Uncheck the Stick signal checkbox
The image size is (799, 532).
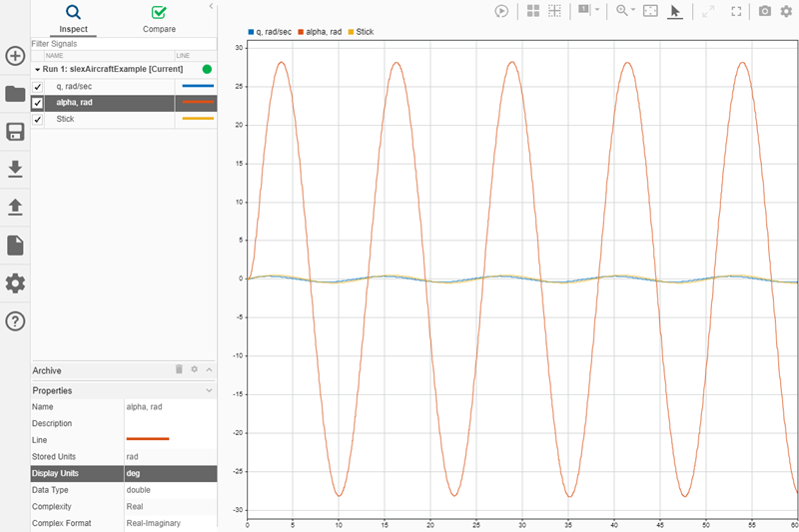pos(37,119)
